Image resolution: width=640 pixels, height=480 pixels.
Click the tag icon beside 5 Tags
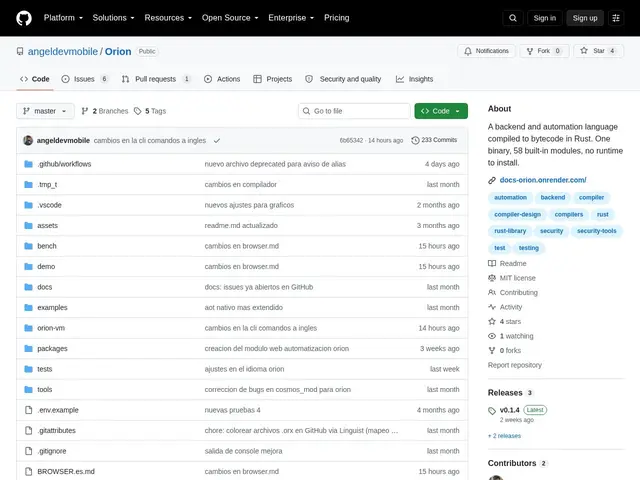[138, 111]
